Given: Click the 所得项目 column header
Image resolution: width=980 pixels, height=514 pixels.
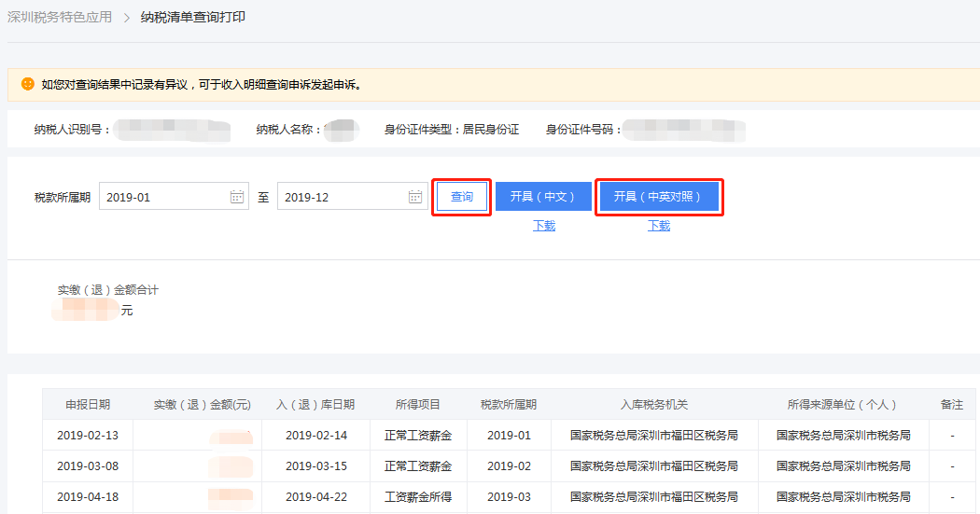Looking at the screenshot, I should [418, 405].
